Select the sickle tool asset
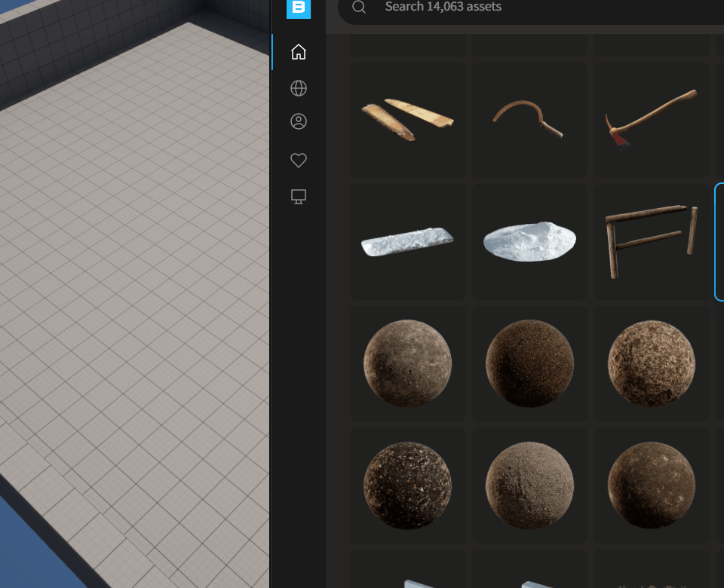 coord(529,120)
